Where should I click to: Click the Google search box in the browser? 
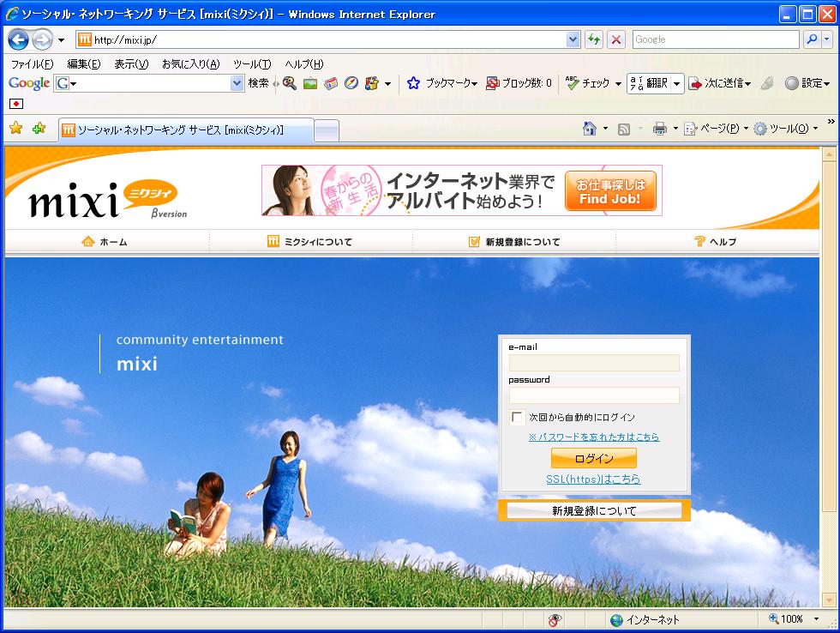click(716, 39)
